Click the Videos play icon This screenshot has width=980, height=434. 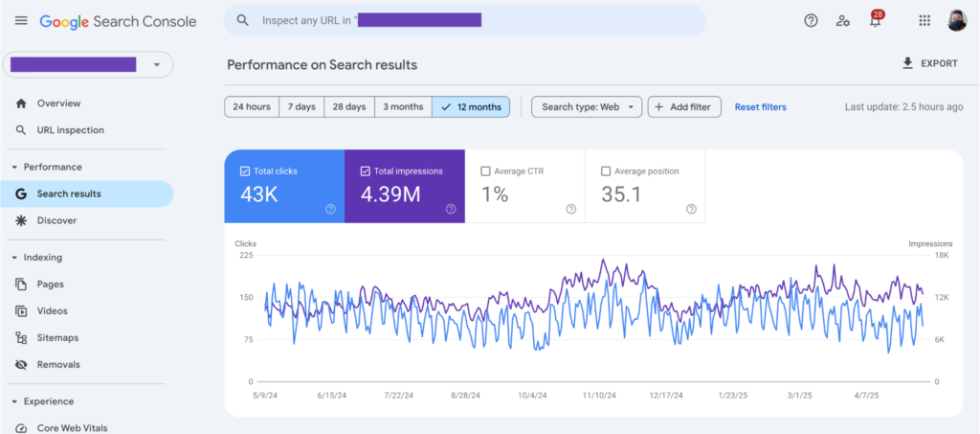(x=21, y=310)
